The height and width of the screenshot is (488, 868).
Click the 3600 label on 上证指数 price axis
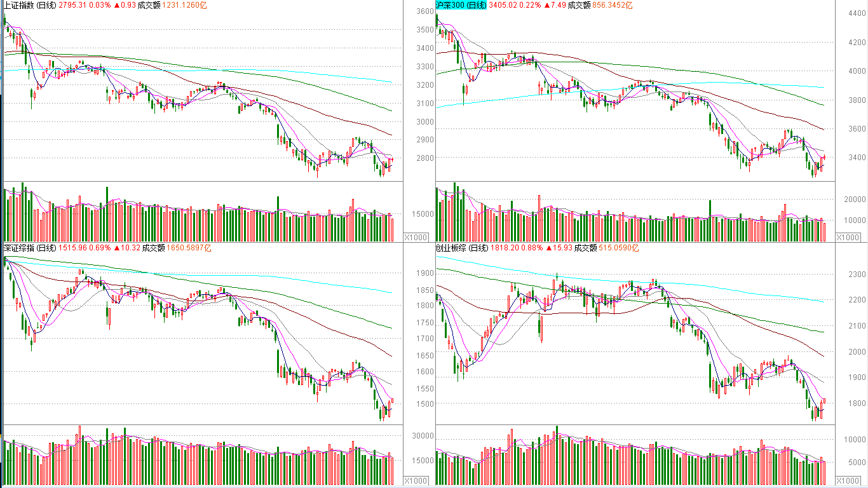point(425,11)
